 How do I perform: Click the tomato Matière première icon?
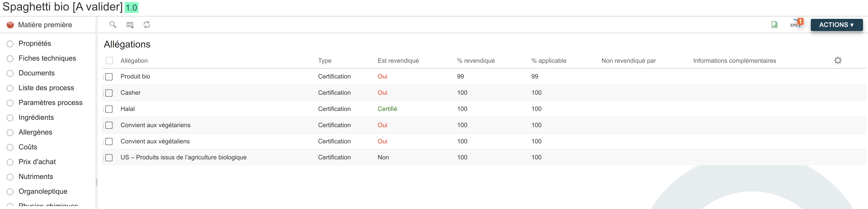[10, 25]
